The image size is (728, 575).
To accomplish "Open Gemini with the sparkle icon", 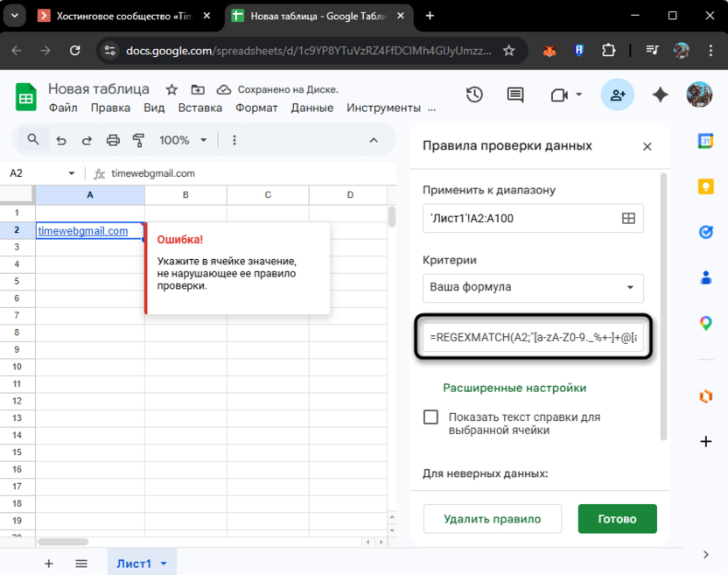I will [660, 94].
